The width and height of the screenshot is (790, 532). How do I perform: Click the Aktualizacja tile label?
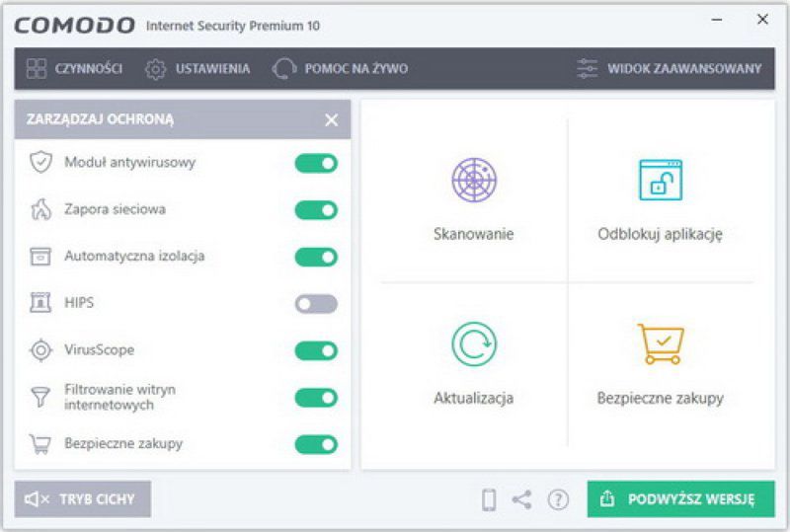click(x=474, y=398)
